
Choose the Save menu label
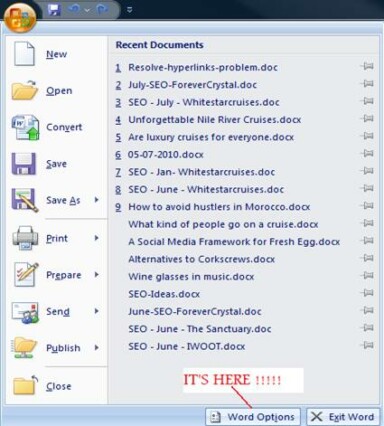click(56, 164)
